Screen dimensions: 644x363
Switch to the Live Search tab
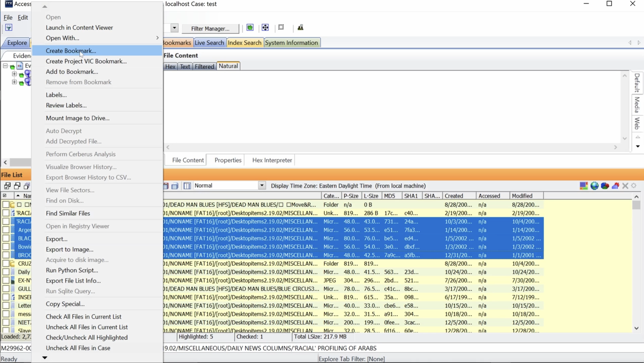tap(209, 43)
